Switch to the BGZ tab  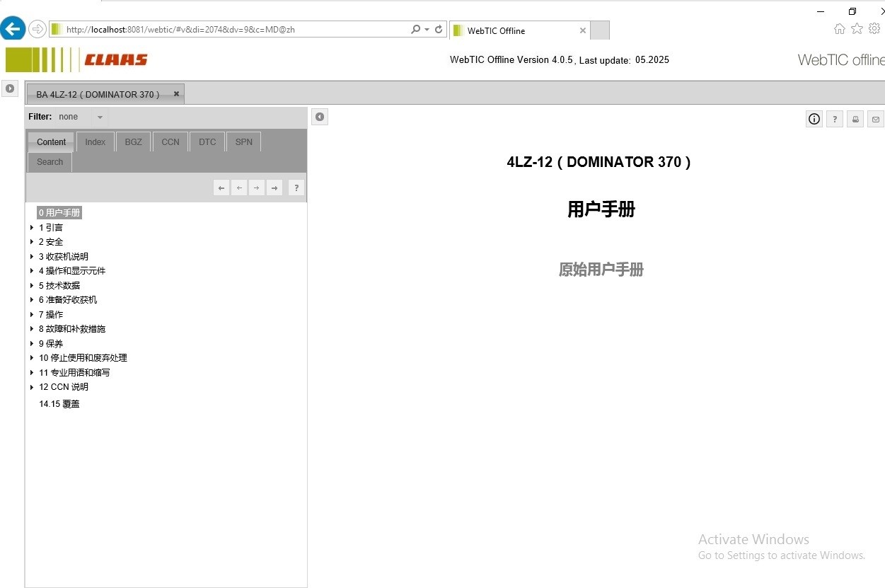[133, 142]
